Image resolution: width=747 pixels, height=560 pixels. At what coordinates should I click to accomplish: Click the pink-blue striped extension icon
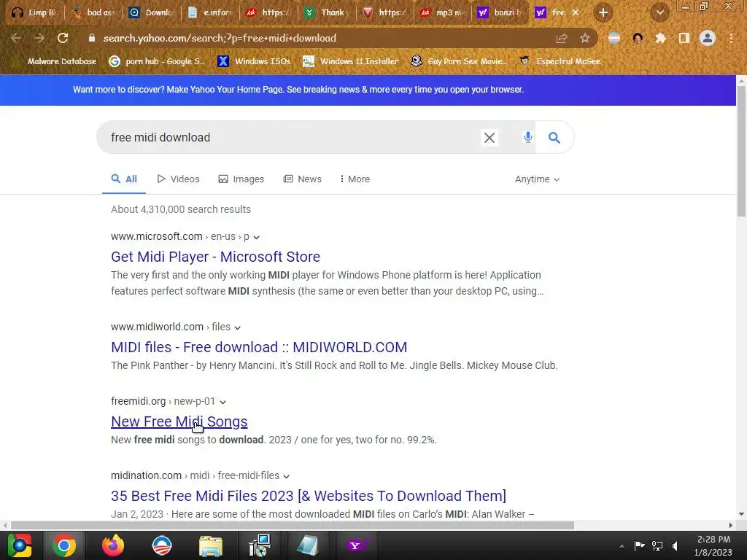(614, 38)
